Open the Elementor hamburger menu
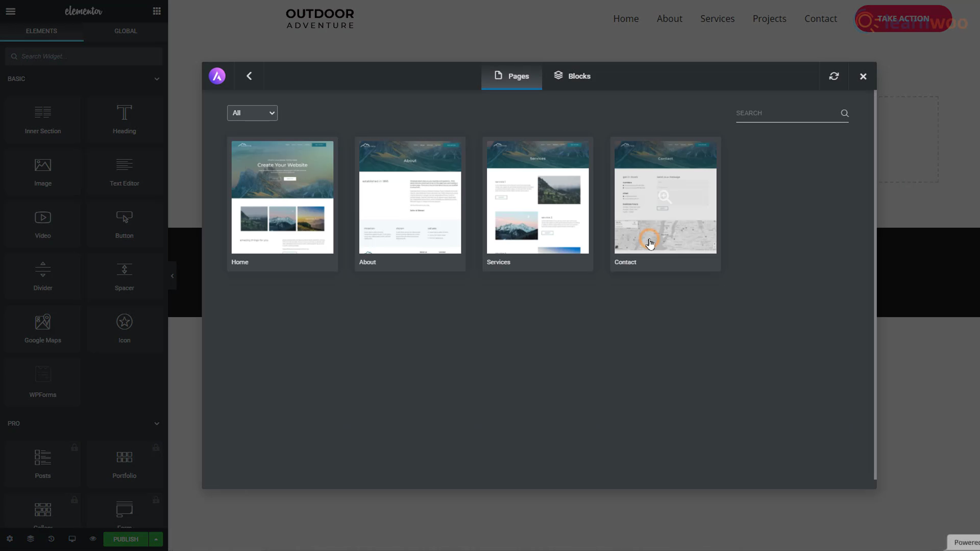The width and height of the screenshot is (980, 551). (11, 11)
